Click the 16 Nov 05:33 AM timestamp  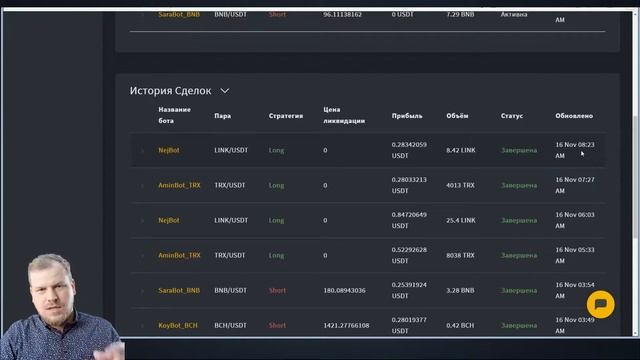coord(575,256)
